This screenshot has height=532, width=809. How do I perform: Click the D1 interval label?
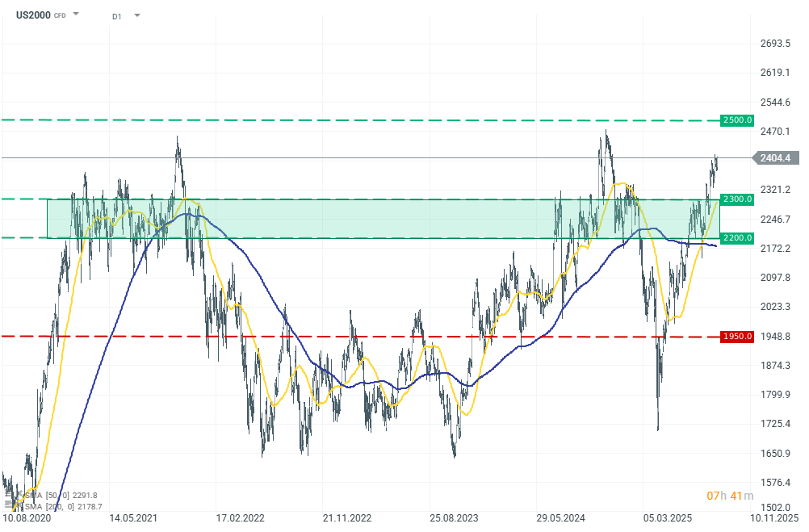point(116,16)
